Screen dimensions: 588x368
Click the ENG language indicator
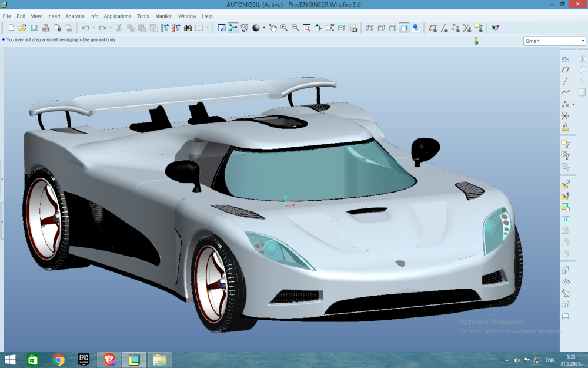point(550,360)
